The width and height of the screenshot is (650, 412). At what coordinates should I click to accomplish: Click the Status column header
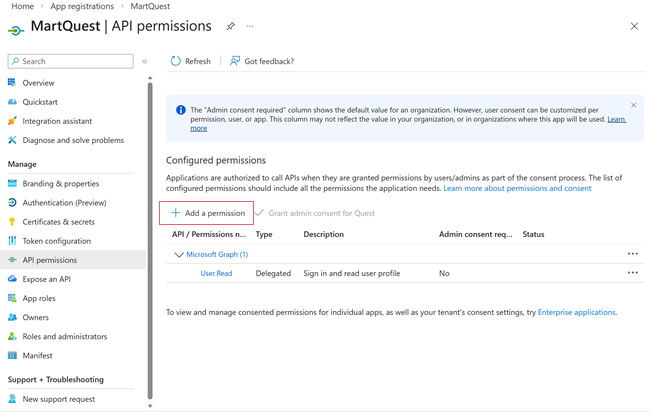click(x=534, y=234)
